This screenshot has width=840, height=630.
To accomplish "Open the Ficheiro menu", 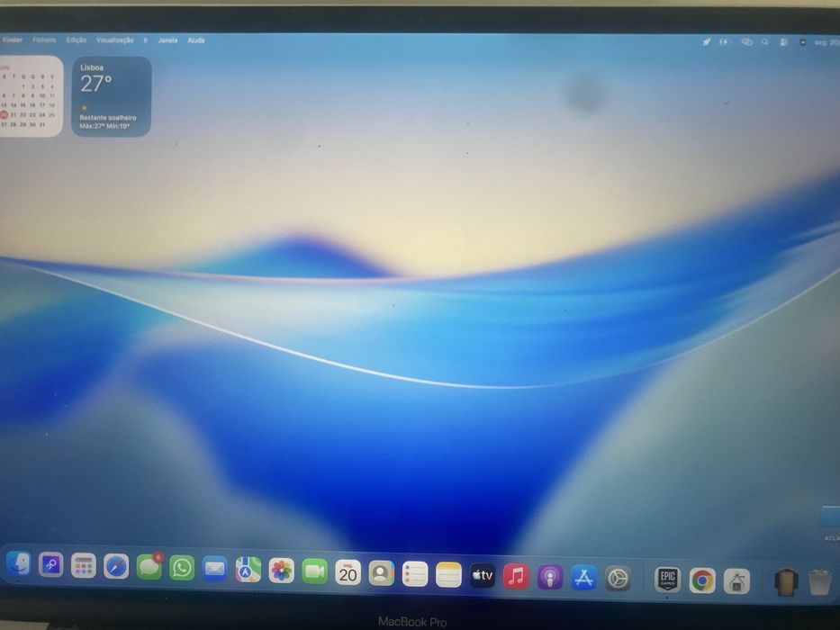I will [x=44, y=40].
